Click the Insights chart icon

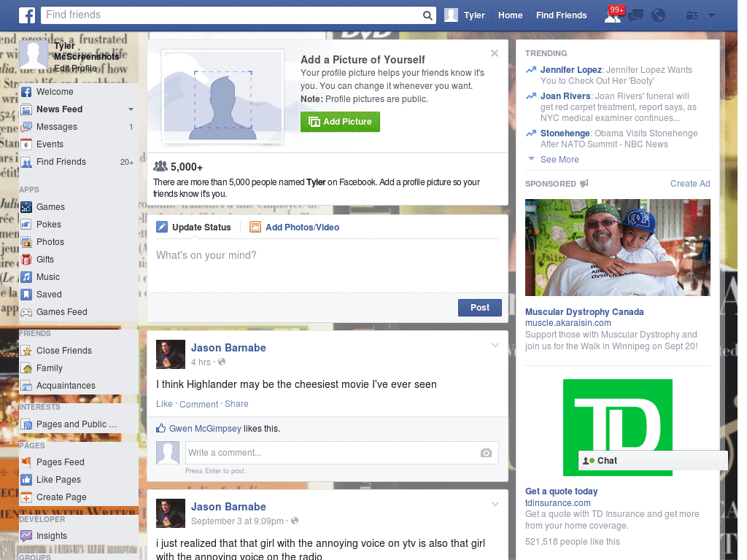point(27,536)
